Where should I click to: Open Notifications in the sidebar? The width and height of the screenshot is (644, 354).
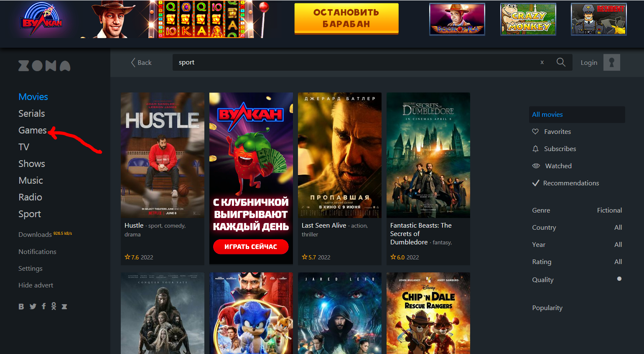point(37,251)
